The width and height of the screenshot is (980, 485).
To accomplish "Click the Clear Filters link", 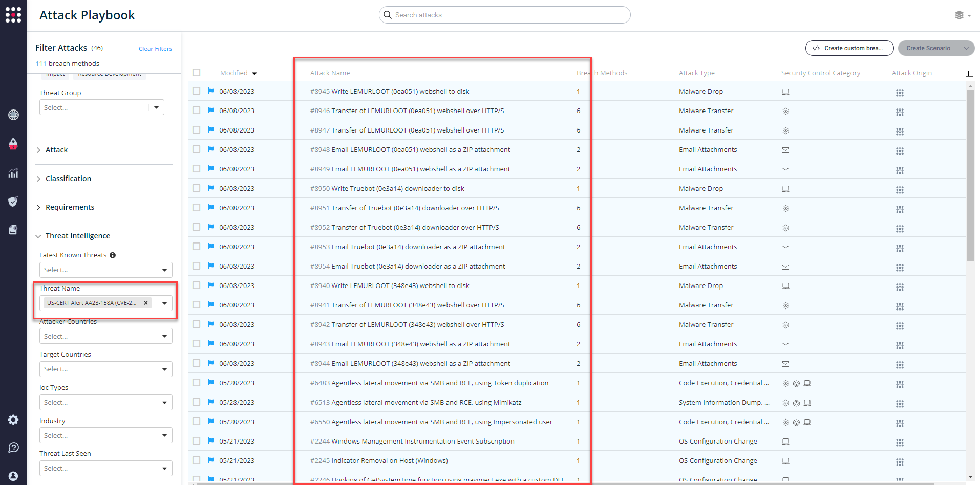I will tap(155, 48).
